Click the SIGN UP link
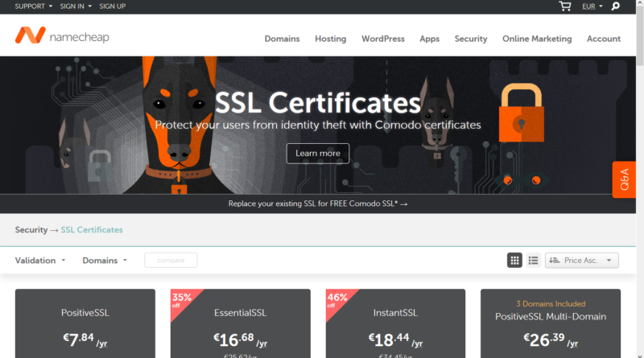The image size is (644, 358). pyautogui.click(x=113, y=6)
